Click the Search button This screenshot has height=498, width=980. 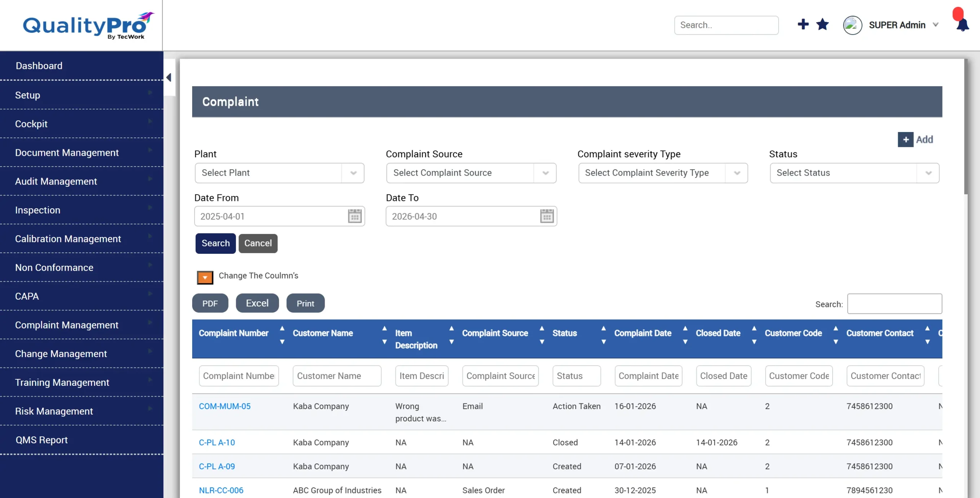pyautogui.click(x=216, y=243)
